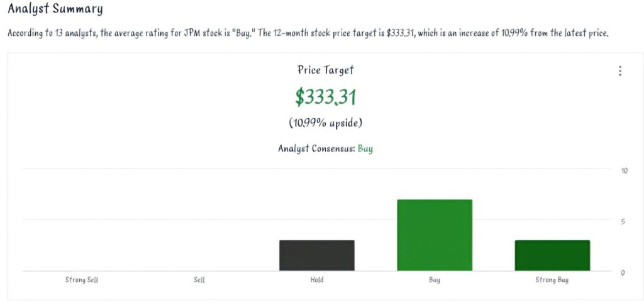Click the y-axis value 10
This screenshot has width=644, height=305.
(625, 170)
